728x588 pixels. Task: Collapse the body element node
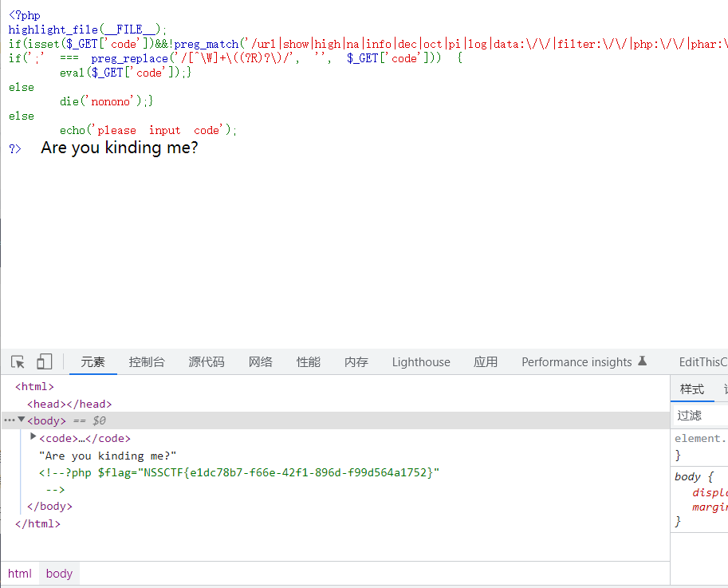pyautogui.click(x=22, y=420)
